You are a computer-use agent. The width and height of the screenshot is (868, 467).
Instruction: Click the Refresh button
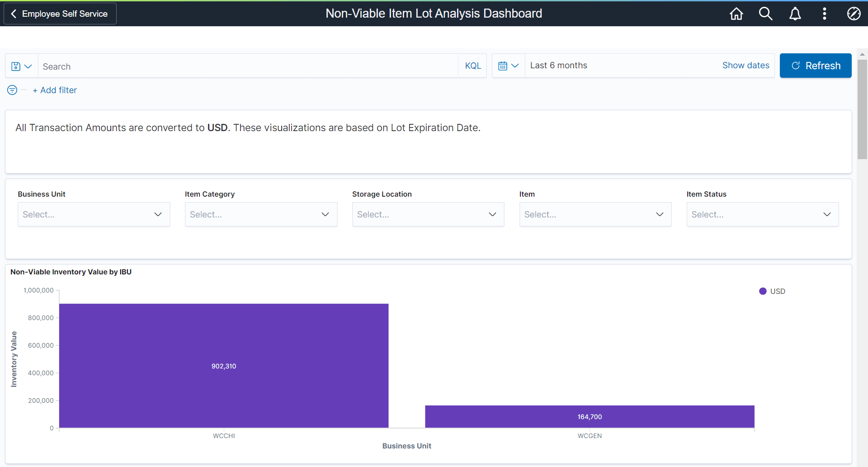point(816,66)
